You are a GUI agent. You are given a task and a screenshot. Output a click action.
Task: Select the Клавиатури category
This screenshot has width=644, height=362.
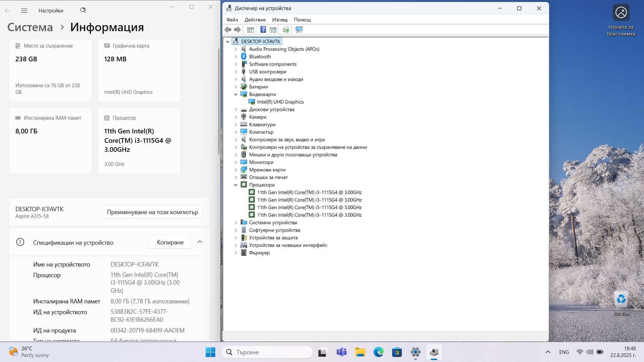262,125
